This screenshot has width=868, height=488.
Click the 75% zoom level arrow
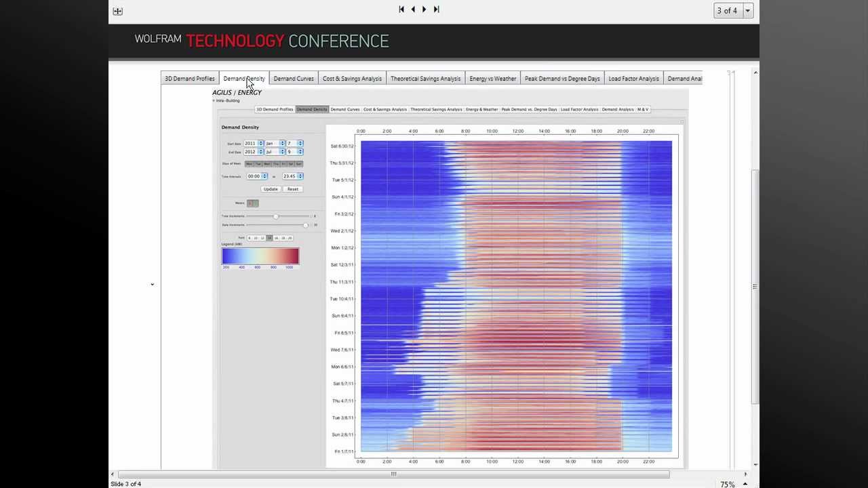pos(745,484)
